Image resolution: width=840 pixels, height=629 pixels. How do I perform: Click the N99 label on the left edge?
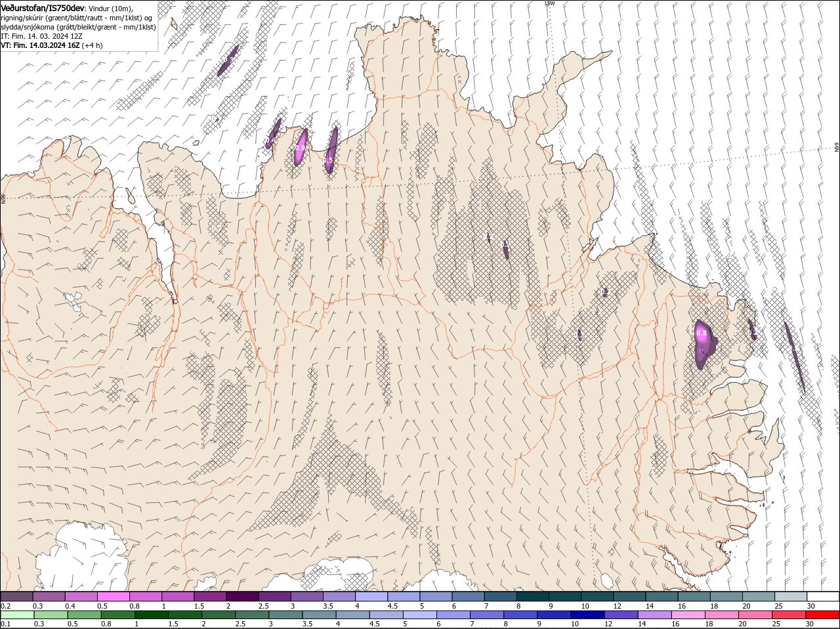point(3,198)
